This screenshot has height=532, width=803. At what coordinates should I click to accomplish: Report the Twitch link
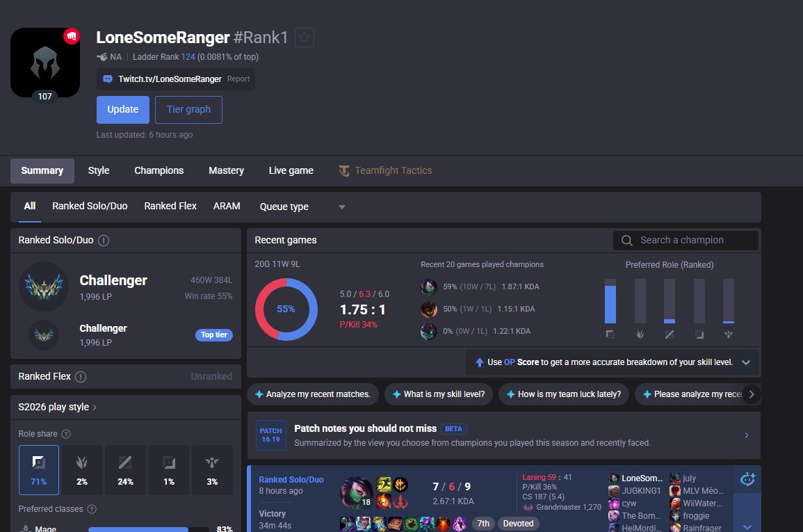point(238,79)
